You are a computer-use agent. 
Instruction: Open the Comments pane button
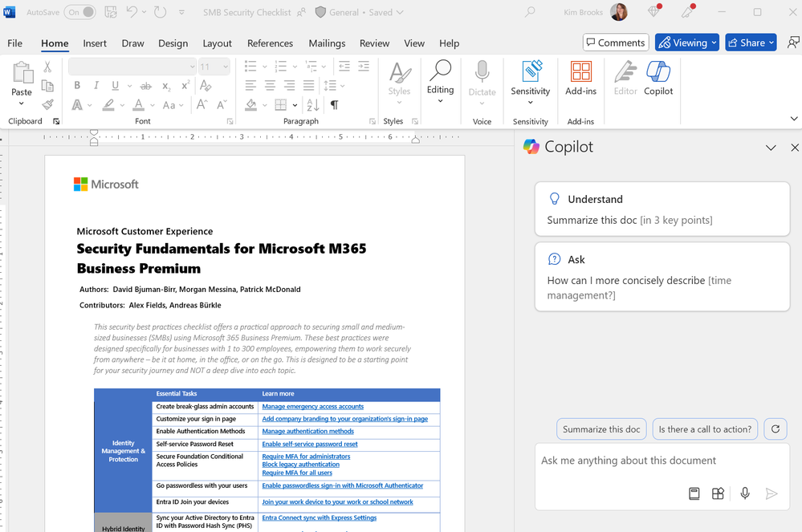(616, 43)
